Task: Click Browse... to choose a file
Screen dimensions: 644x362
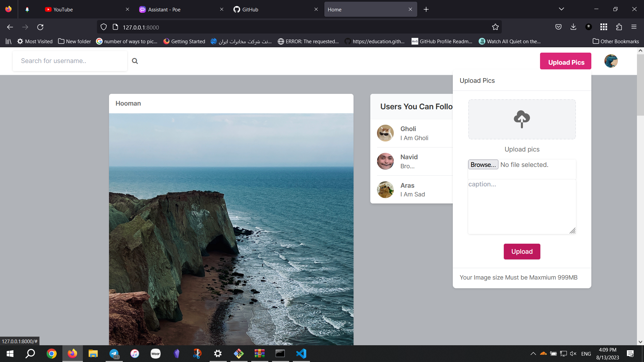Action: (x=483, y=164)
